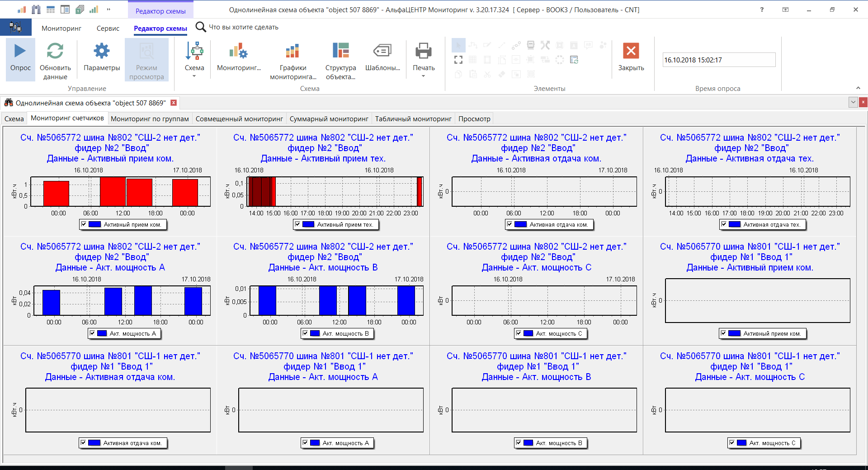Expand the Схема dropdown in ribbon
868x470 pixels.
194,76
